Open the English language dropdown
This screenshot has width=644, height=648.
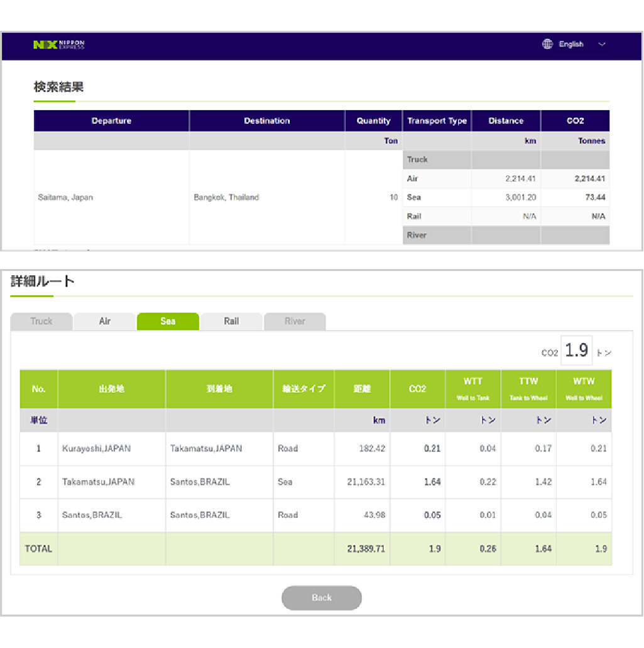pyautogui.click(x=574, y=44)
